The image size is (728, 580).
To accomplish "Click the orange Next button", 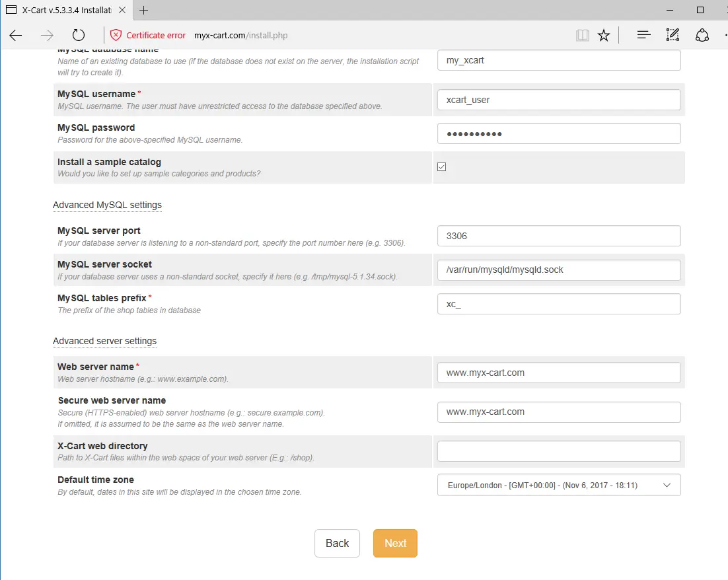I will [x=395, y=543].
